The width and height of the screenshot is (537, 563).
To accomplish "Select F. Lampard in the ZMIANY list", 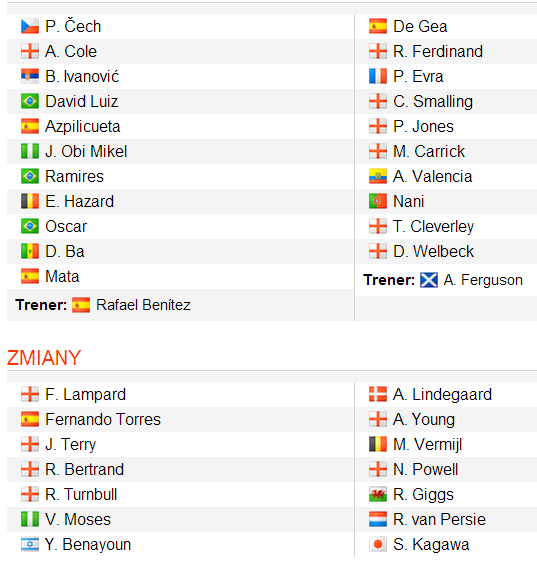I will point(85,394).
